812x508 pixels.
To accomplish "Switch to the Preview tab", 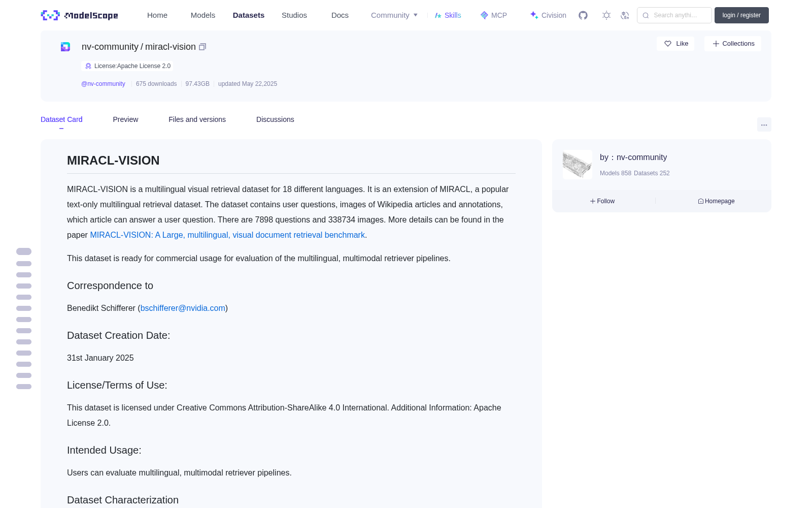I will coord(125,119).
